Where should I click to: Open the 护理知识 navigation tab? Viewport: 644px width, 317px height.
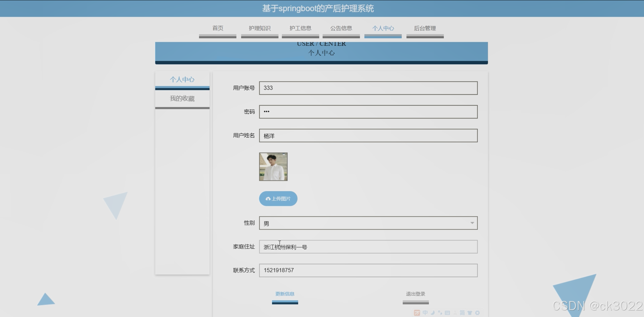pyautogui.click(x=259, y=28)
